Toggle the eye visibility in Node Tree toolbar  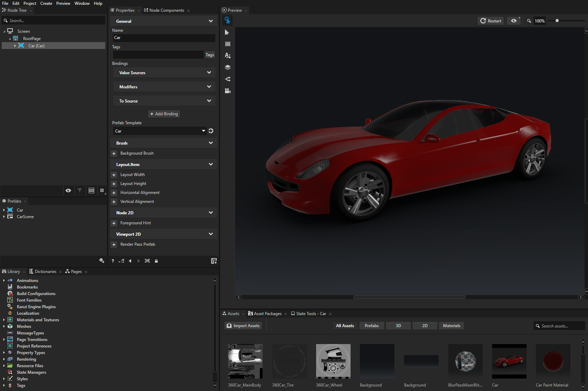(x=68, y=190)
